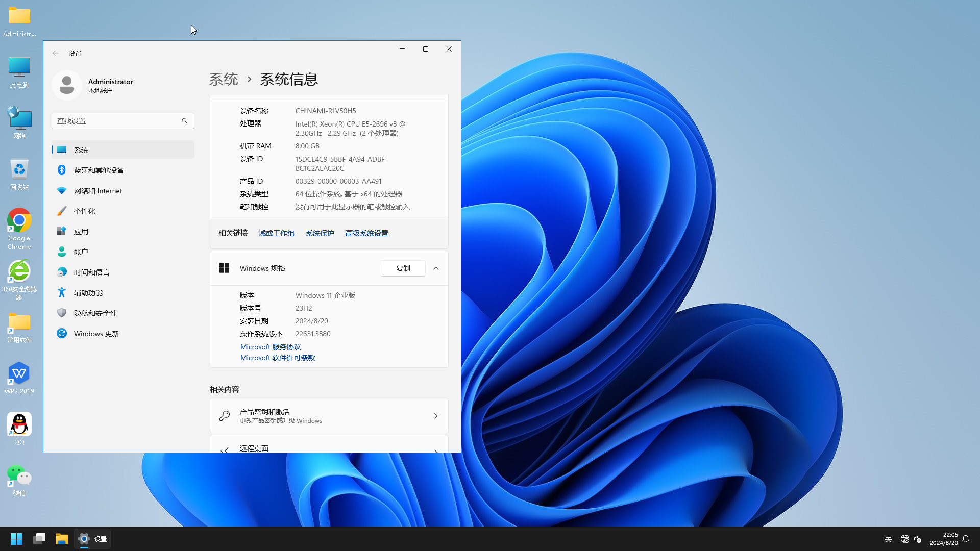Select the WPS 2019 desktop shortcut
The height and width of the screenshot is (551, 980).
pos(19,378)
